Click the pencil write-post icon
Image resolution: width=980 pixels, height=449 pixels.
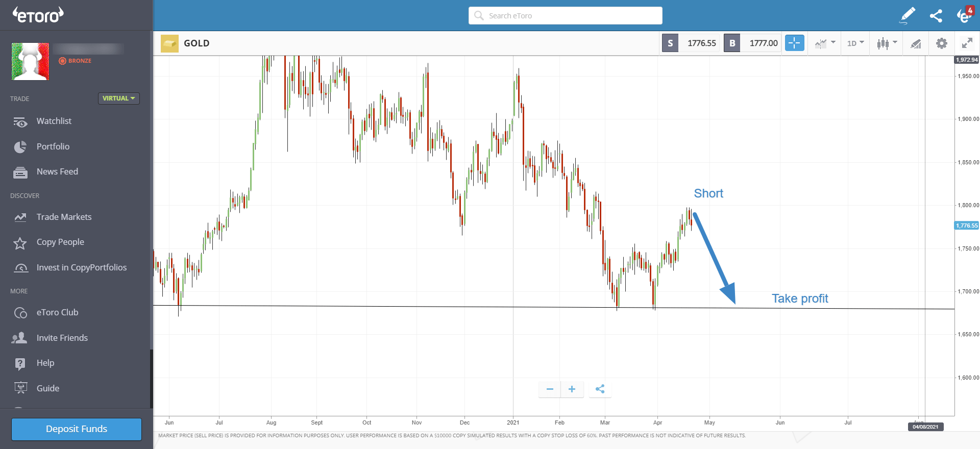908,15
